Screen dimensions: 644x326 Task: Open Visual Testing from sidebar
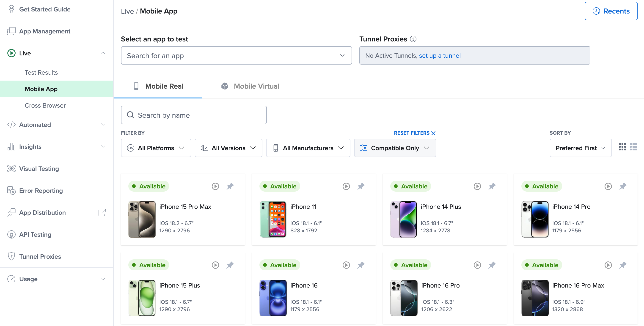[x=39, y=169]
